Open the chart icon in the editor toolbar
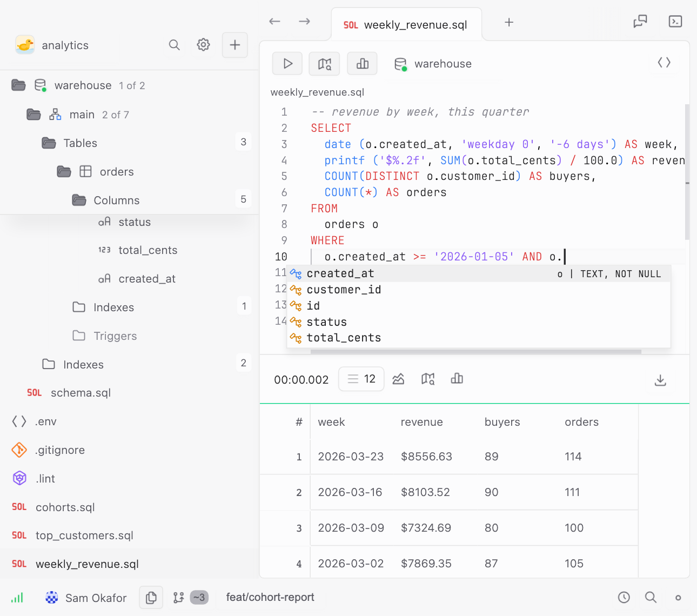The height and width of the screenshot is (616, 697). (x=362, y=64)
